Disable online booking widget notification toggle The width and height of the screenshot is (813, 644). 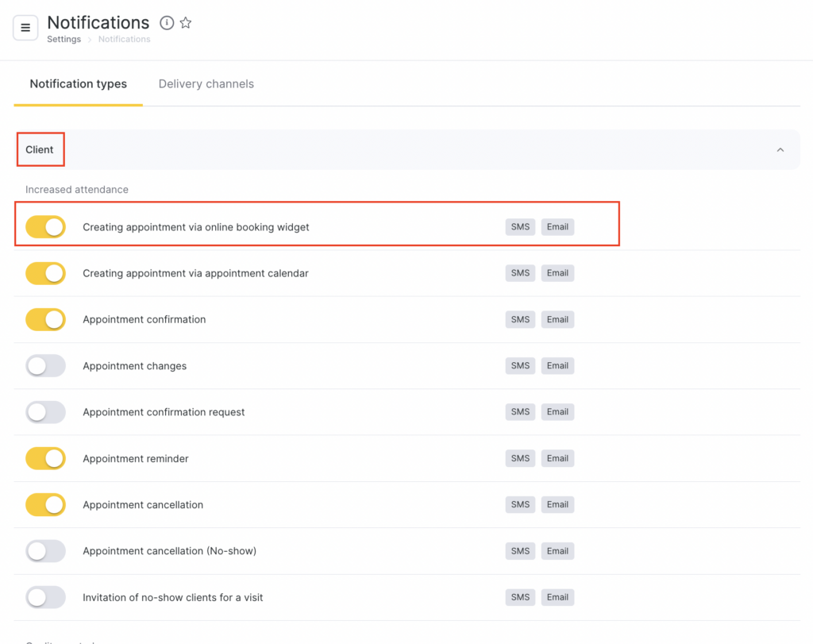(x=46, y=227)
